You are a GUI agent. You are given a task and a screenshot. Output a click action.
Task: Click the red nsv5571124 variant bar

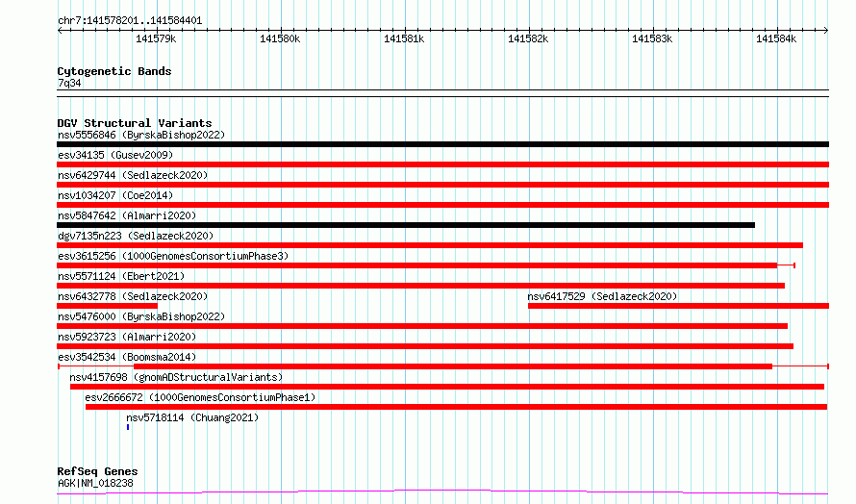pyautogui.click(x=420, y=286)
